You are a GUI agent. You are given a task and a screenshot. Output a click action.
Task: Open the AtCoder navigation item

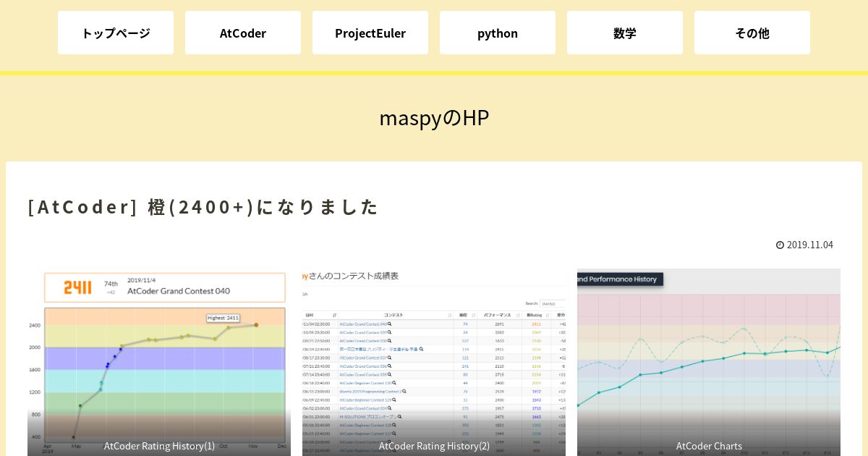[243, 33]
